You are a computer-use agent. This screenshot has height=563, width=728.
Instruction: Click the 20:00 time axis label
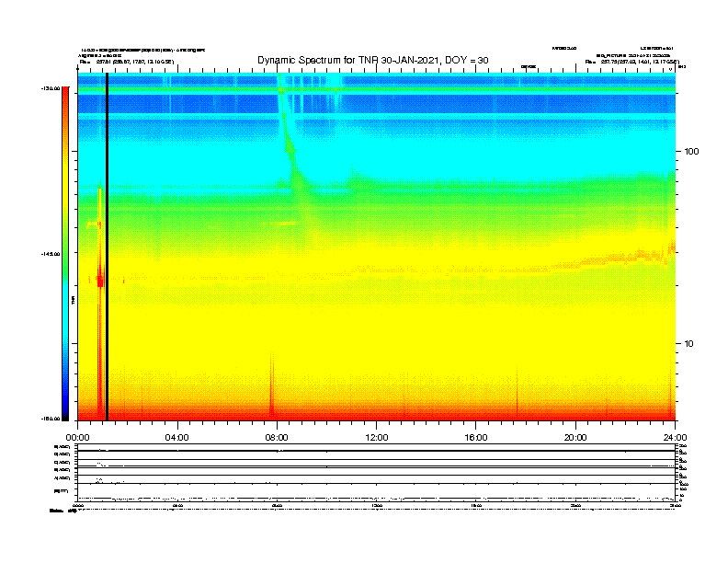pos(575,438)
